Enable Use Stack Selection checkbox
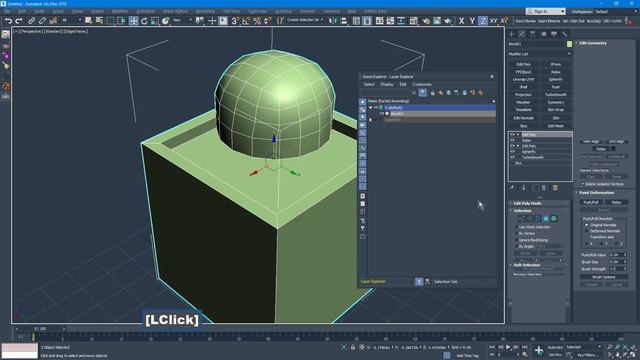Screen dimensions: 640x360 point(516,227)
